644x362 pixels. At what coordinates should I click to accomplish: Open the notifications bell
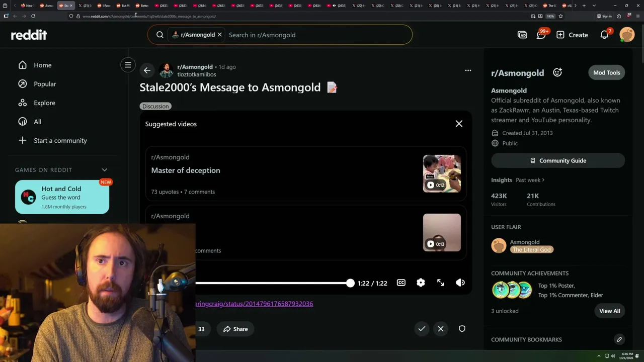[x=604, y=35]
